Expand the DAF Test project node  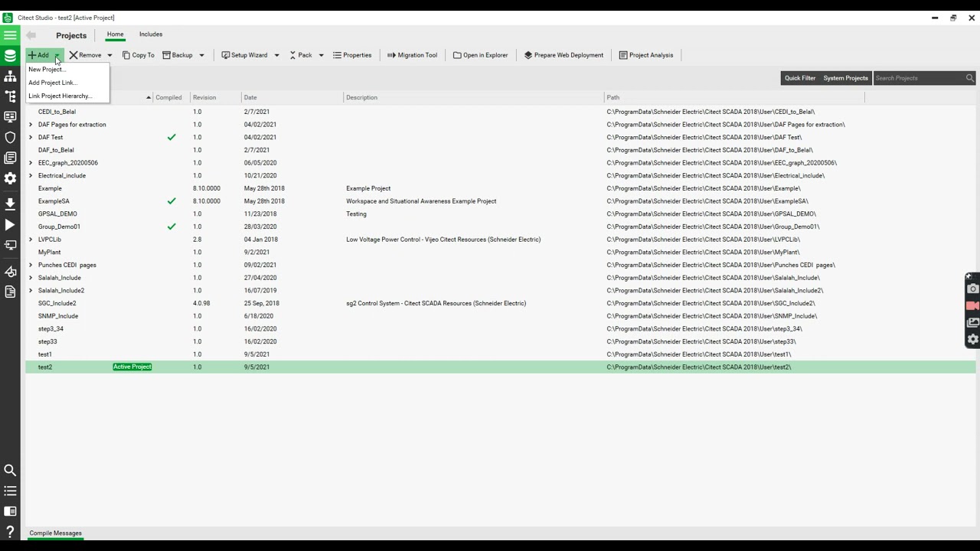tap(31, 138)
